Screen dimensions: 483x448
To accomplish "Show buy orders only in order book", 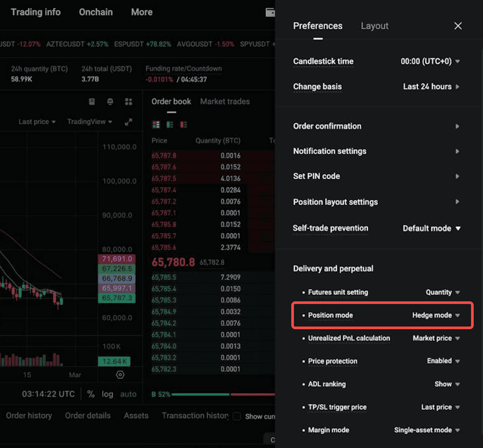I will click(x=170, y=124).
